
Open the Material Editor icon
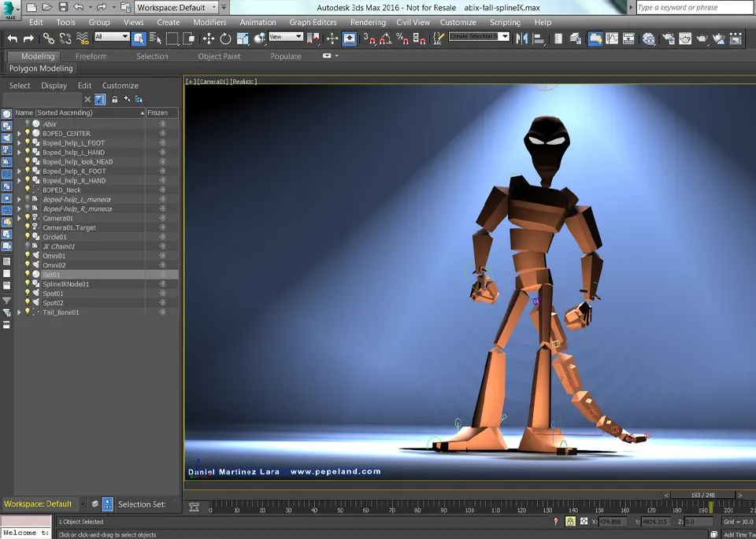tap(649, 38)
